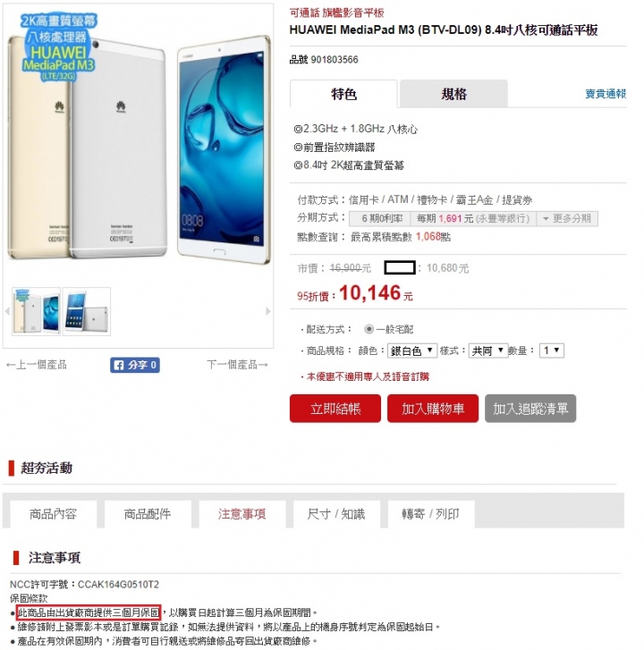644x650 pixels.
Task: Open the 數量 quantity dropdown
Action: pos(552,350)
